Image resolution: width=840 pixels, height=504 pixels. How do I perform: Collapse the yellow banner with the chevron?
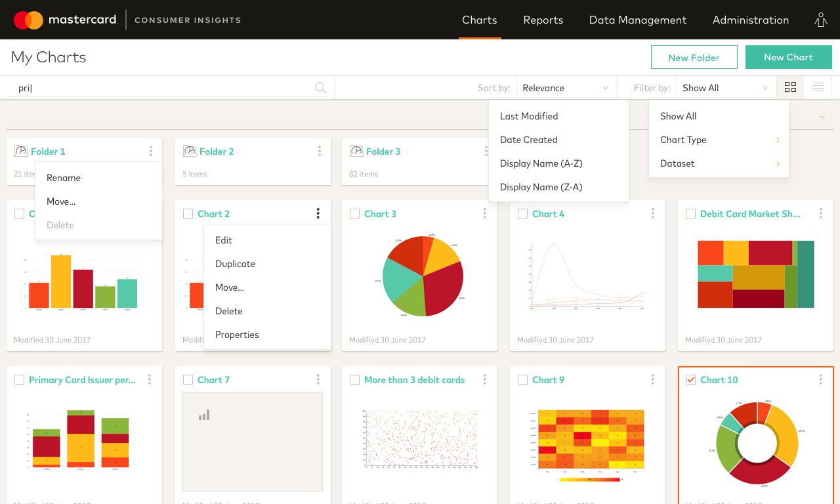click(822, 116)
